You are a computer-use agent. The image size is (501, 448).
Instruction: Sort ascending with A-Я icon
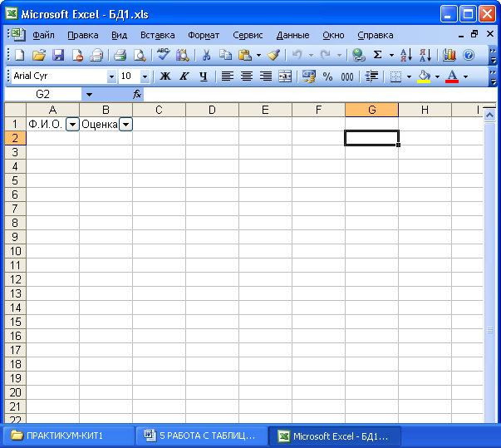[x=406, y=55]
